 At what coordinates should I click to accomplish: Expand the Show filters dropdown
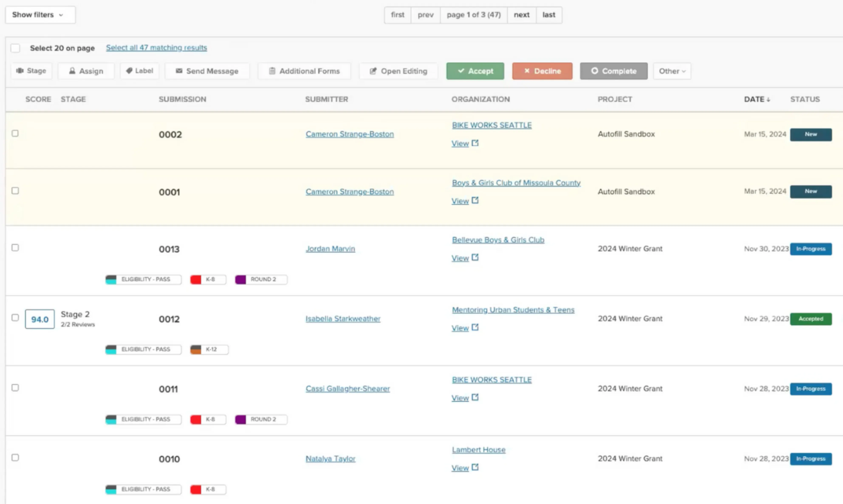click(x=40, y=15)
